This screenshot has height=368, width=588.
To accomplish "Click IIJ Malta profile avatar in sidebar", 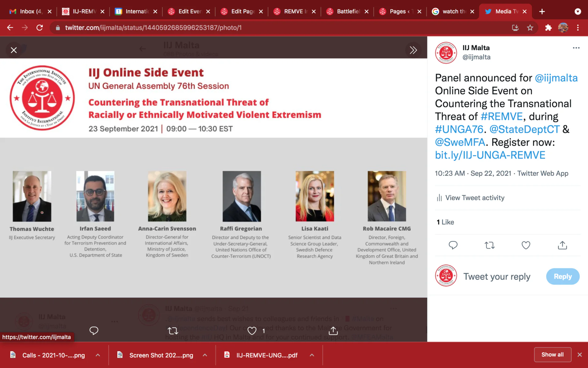I will pos(446,53).
